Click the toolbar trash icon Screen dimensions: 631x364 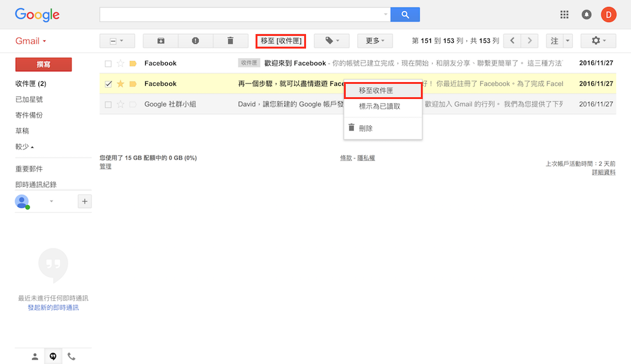(230, 40)
